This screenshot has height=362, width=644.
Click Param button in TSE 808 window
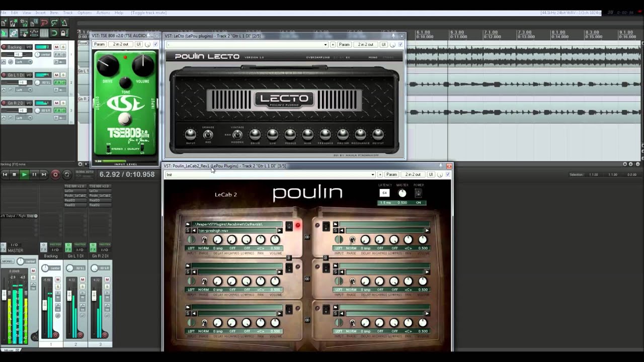[x=100, y=44]
